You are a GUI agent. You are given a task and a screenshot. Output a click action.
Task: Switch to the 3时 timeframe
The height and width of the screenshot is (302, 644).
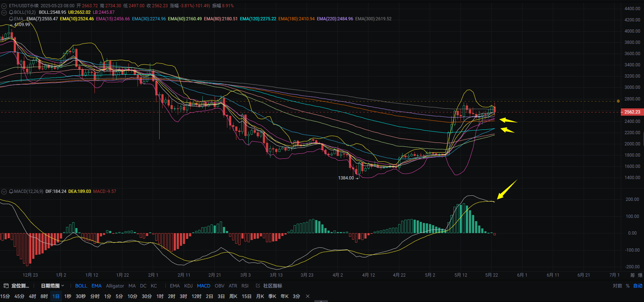tap(184, 296)
